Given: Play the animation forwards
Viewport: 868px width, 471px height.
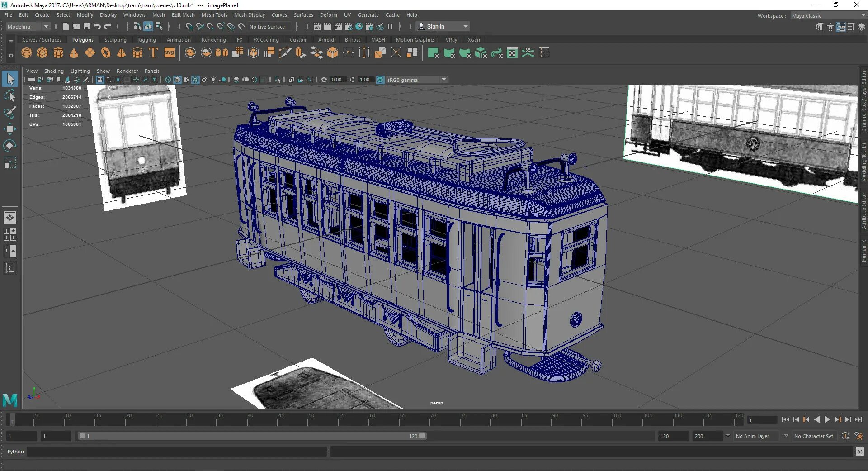Looking at the screenshot, I should click(x=827, y=420).
